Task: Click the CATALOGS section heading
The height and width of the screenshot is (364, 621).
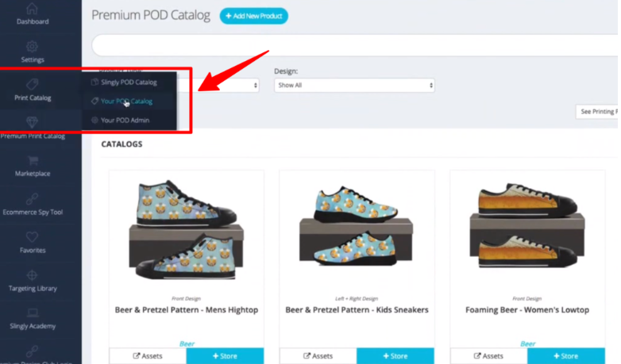Action: [121, 144]
